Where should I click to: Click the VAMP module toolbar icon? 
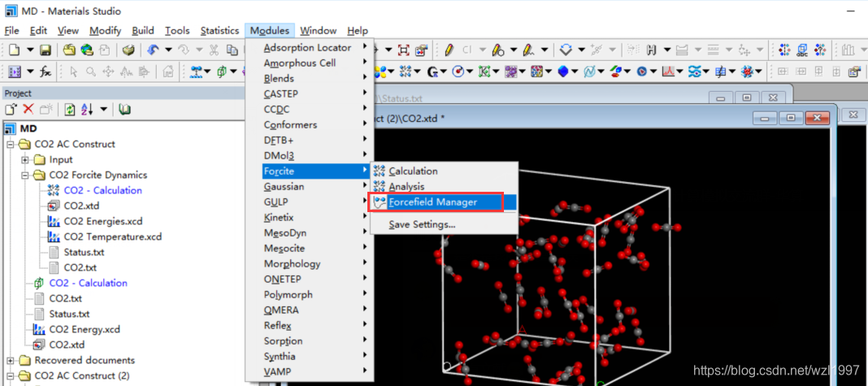point(748,71)
